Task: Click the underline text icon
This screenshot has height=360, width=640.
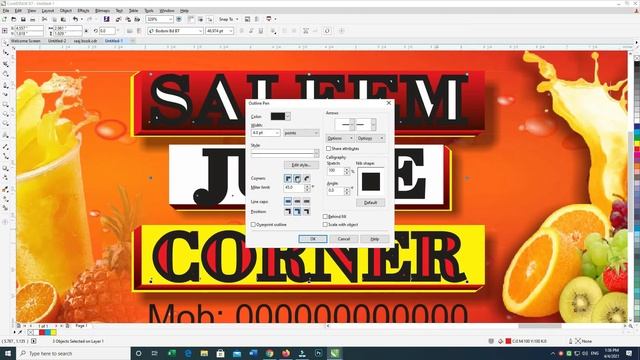Action: click(261, 31)
